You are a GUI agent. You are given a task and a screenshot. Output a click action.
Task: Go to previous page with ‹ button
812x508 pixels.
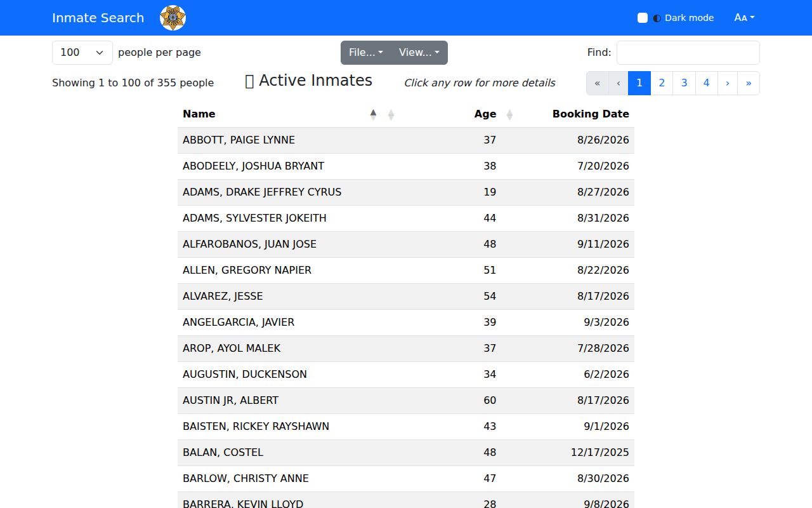click(619, 83)
